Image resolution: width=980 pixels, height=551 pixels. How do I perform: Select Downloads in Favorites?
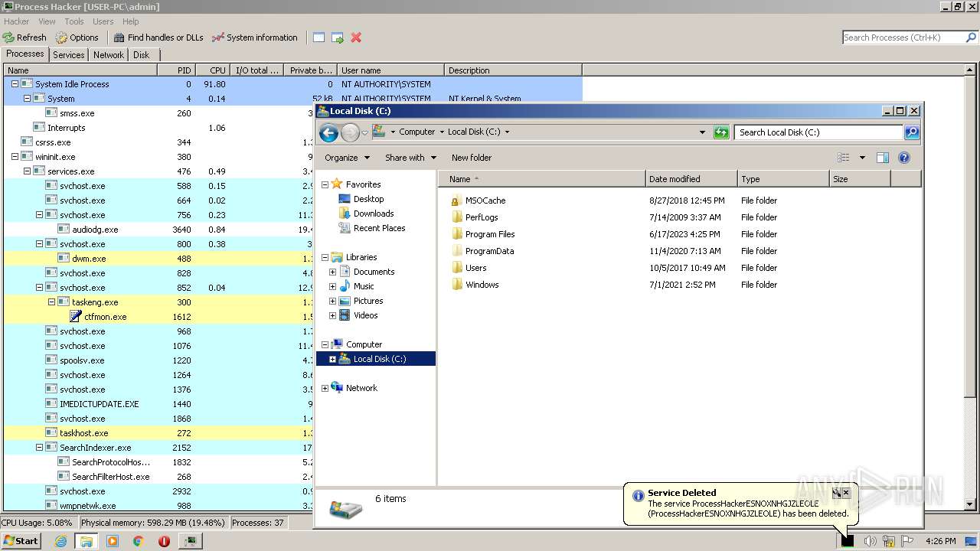[x=373, y=214]
